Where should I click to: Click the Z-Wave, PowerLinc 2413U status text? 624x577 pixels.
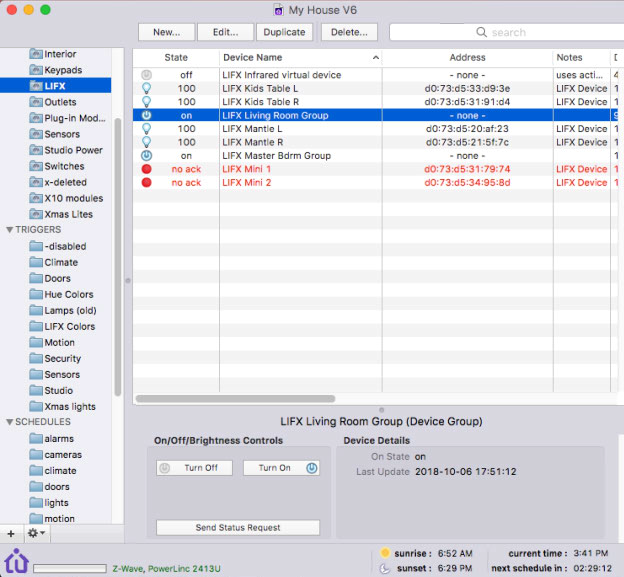point(166,569)
